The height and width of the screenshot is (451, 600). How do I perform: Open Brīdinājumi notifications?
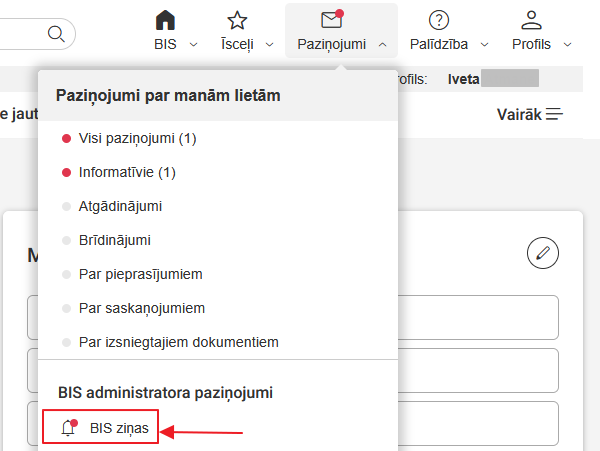click(114, 240)
